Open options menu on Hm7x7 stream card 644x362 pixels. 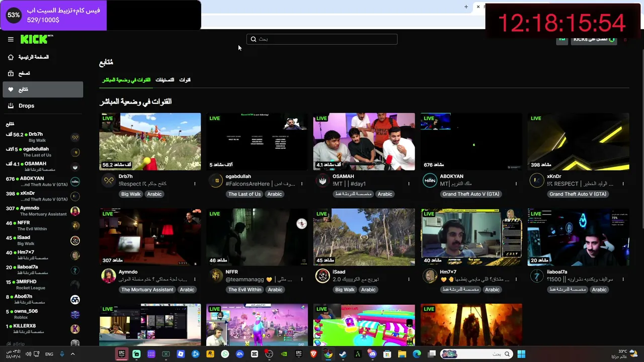click(516, 280)
